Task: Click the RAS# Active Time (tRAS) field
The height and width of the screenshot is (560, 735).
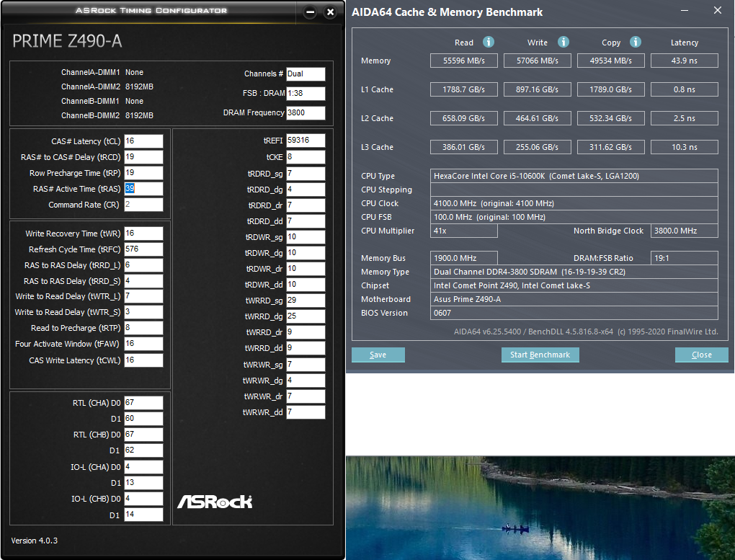Action: [x=143, y=189]
